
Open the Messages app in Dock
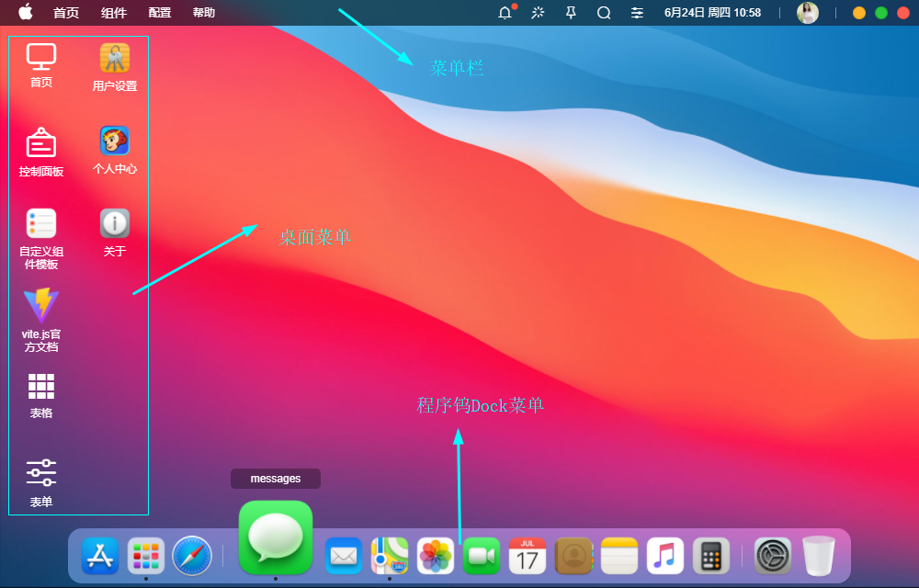(x=276, y=537)
